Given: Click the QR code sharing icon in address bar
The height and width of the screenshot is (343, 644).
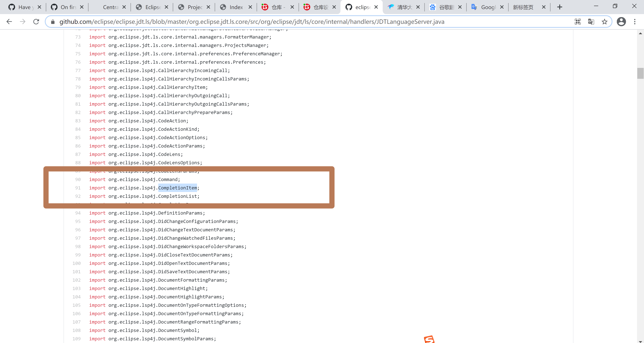Looking at the screenshot, I should click(577, 22).
